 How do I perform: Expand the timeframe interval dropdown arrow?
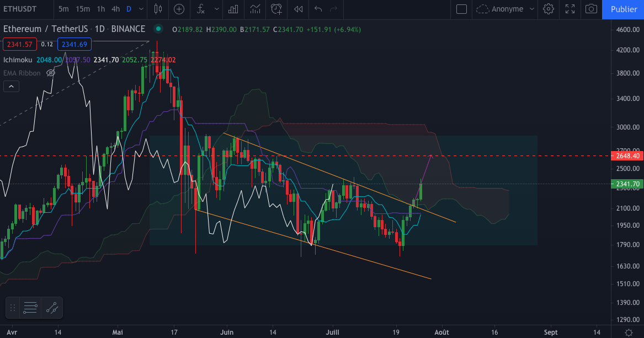pos(141,9)
